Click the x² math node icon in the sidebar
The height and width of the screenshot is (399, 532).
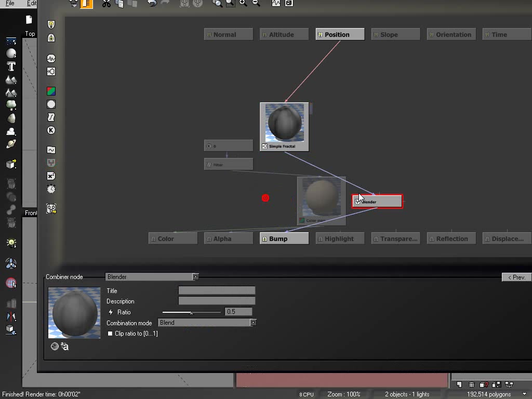coord(50,176)
